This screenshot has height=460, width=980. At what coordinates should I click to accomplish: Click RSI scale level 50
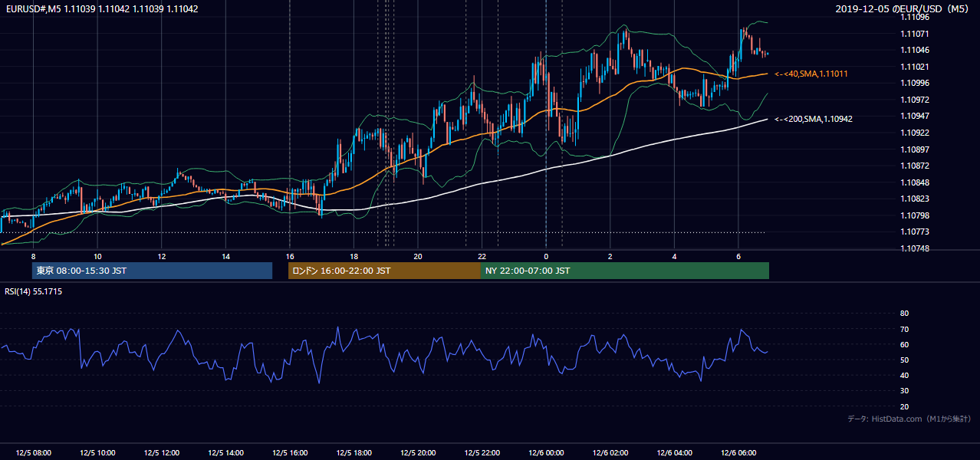[x=904, y=360]
